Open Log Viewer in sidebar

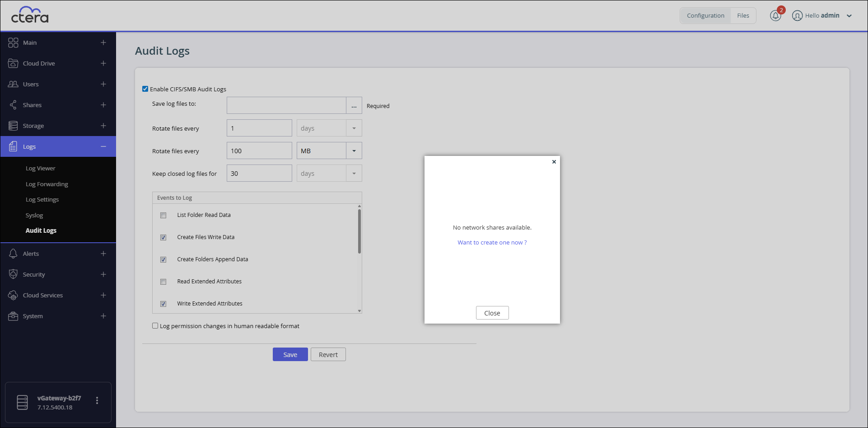[40, 168]
